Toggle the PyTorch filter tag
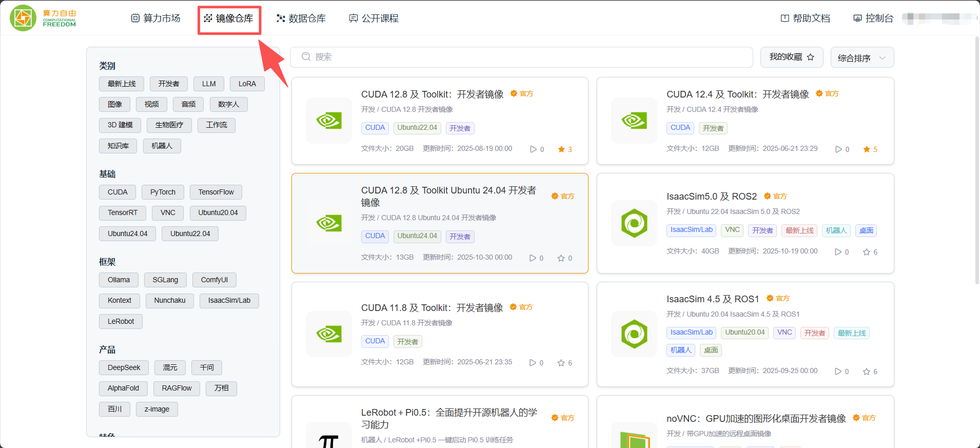Image resolution: width=980 pixels, height=448 pixels. [x=163, y=192]
